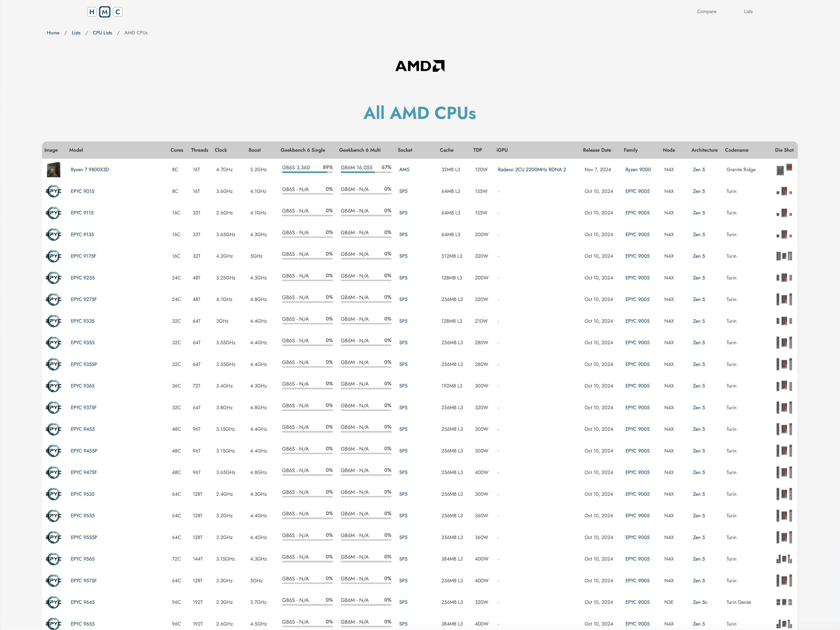
Task: Open the SP5 socket link for EPYC 9255
Action: 403,278
